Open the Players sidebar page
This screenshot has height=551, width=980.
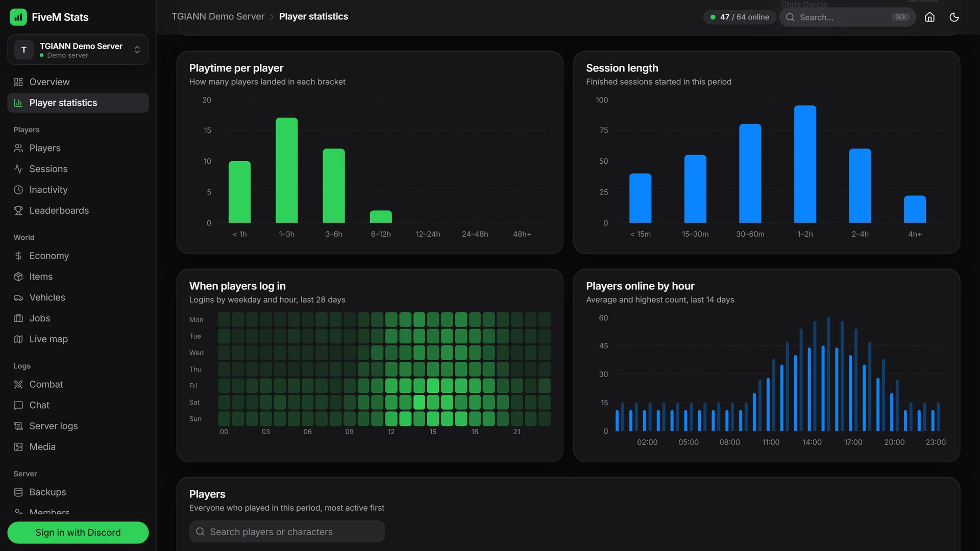click(x=78, y=148)
